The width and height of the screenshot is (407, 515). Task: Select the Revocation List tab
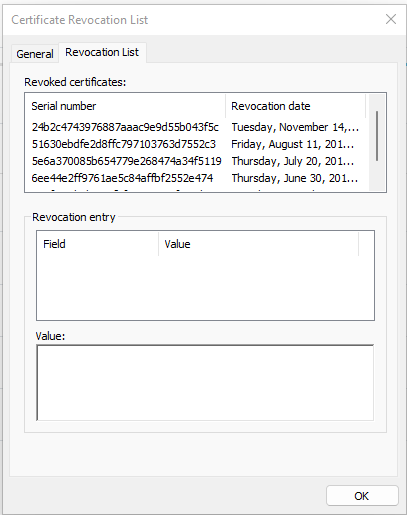point(102,52)
